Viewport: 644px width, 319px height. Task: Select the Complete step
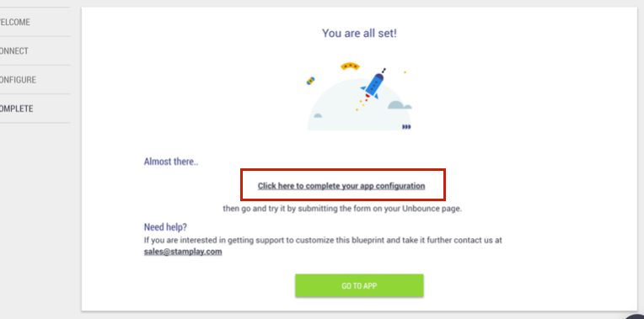click(17, 109)
